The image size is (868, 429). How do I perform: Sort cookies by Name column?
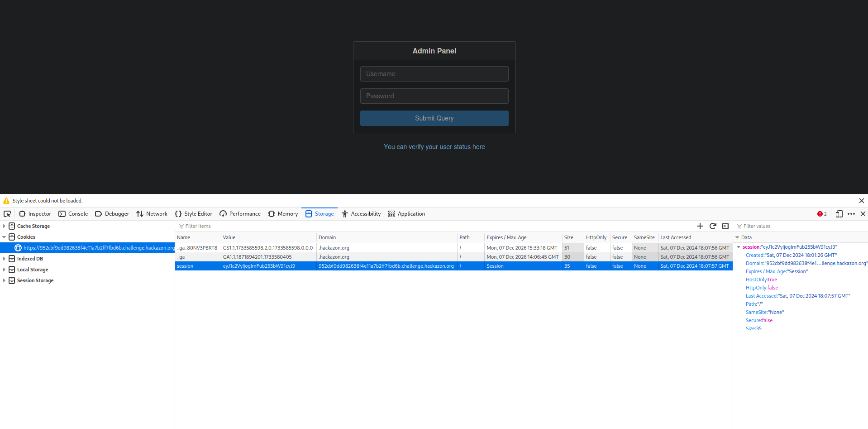tap(198, 237)
